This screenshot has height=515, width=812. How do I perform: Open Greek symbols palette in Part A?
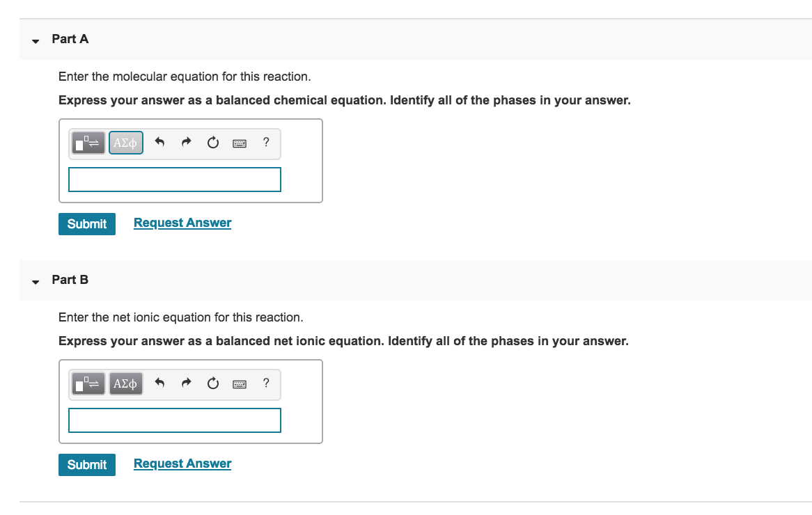pyautogui.click(x=126, y=143)
